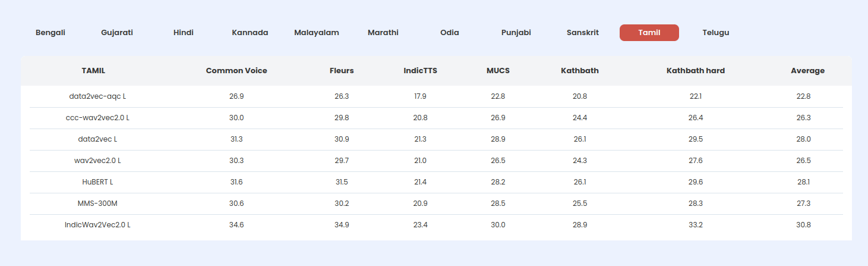Select the data2vec L row label
This screenshot has height=266, width=868.
point(97,139)
